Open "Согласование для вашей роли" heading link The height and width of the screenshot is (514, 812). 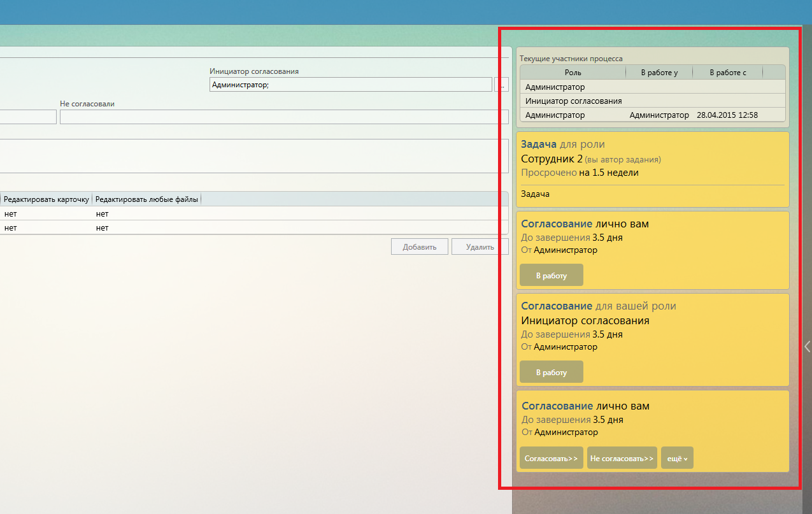click(557, 306)
